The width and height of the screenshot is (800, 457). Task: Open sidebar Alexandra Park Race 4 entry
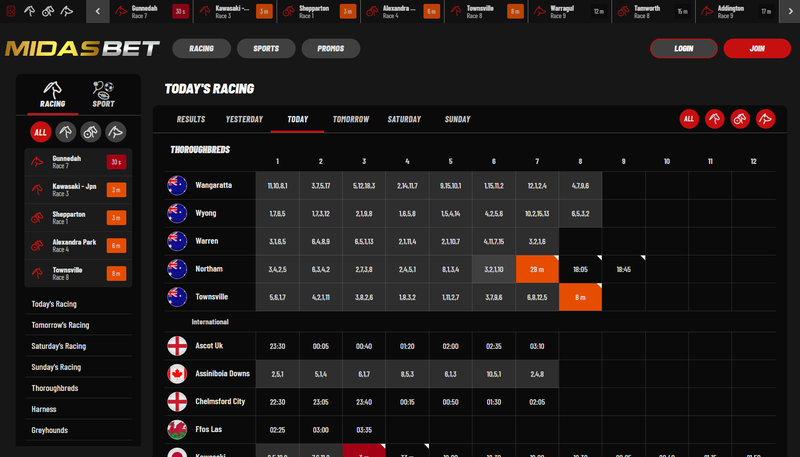78,246
